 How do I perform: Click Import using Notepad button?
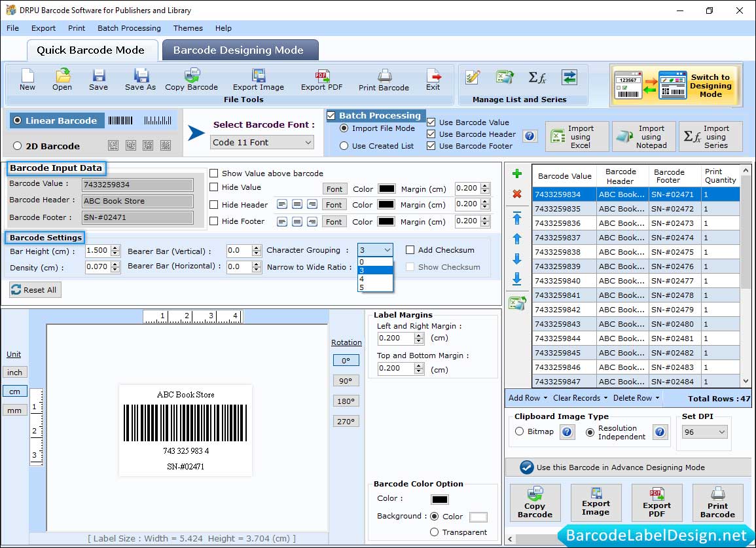(643, 137)
